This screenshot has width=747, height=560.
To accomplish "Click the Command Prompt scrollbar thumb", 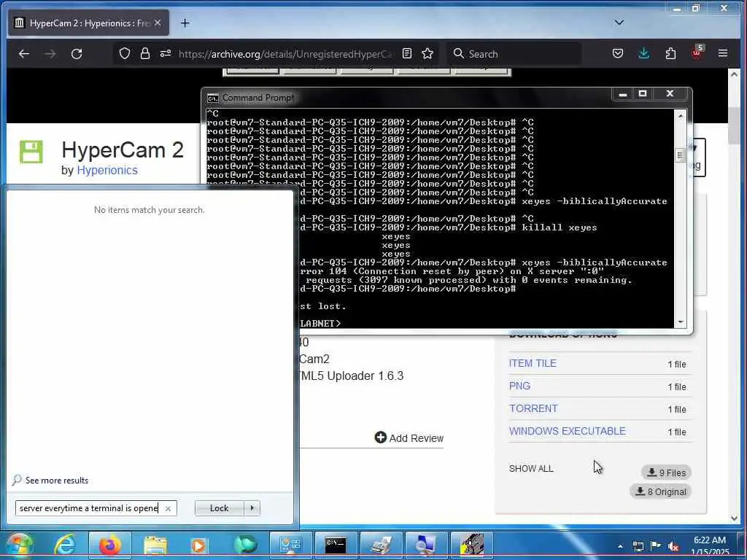I will point(680,155).
